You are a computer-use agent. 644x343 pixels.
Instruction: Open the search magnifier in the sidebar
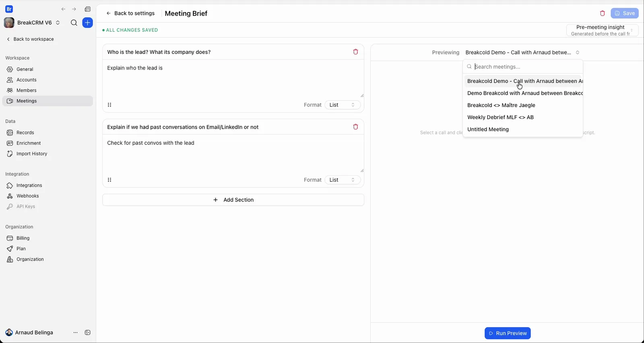pos(74,23)
